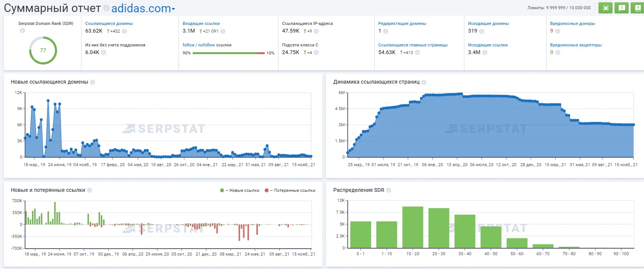Click the SDR score 77 circular gauge
This screenshot has height=269, width=644.
[43, 50]
